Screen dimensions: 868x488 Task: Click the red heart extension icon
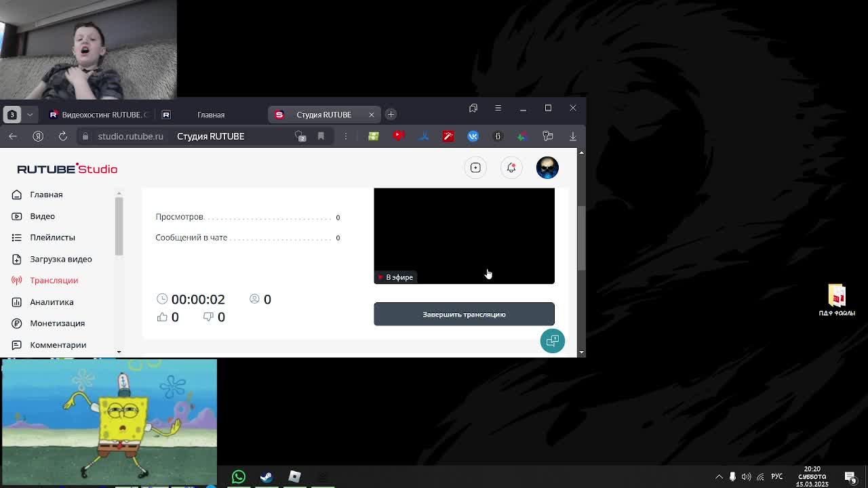(x=399, y=136)
